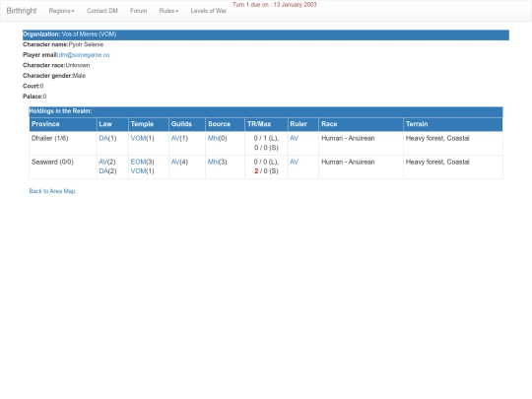Select character name Pyotr Selenie text
The image size is (532, 399).
click(86, 44)
